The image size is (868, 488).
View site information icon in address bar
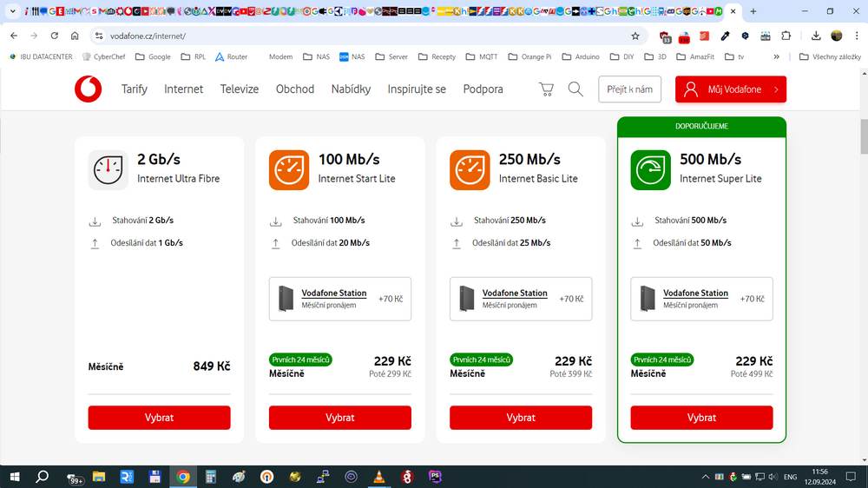pos(99,36)
